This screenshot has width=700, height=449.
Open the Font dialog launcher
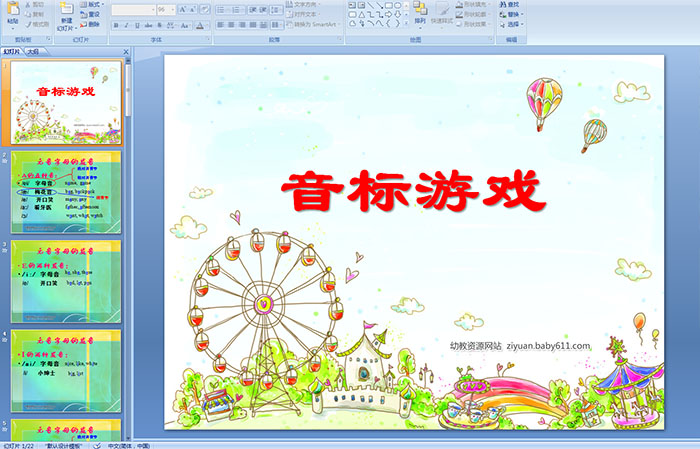(x=208, y=39)
